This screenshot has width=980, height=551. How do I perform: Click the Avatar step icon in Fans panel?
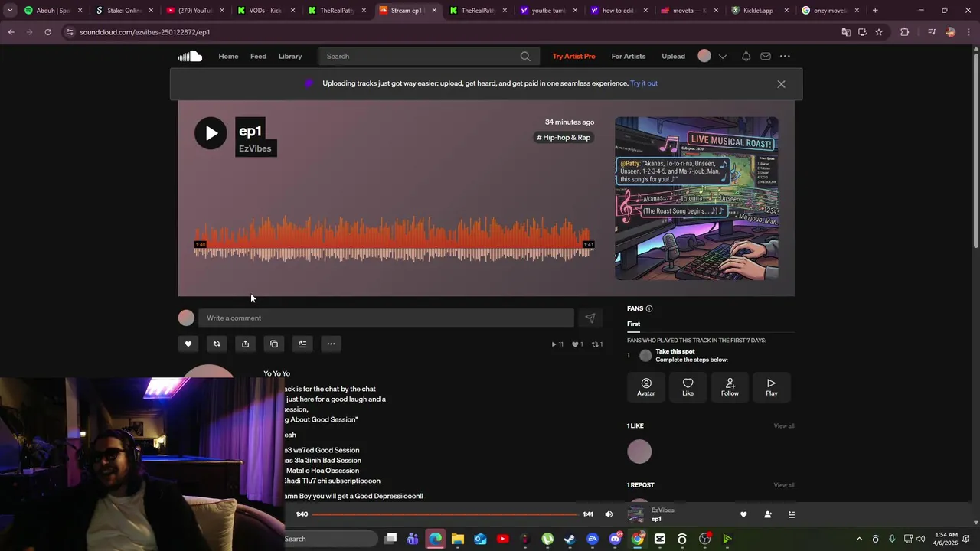[646, 387]
